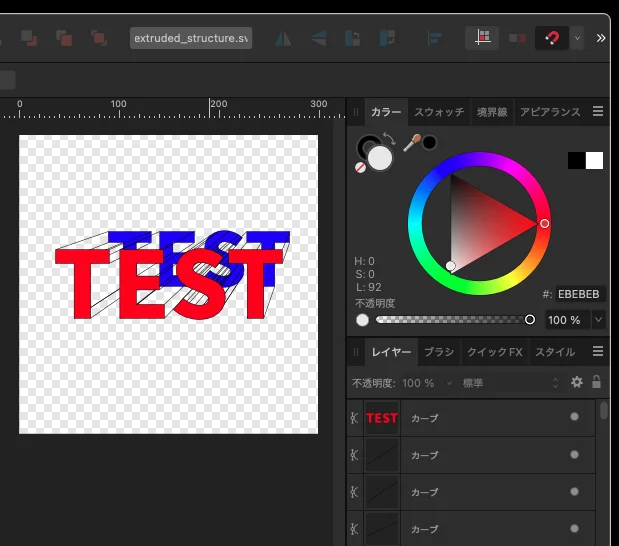Flip the selection vertically
The height and width of the screenshot is (546, 619).
pyautogui.click(x=319, y=38)
